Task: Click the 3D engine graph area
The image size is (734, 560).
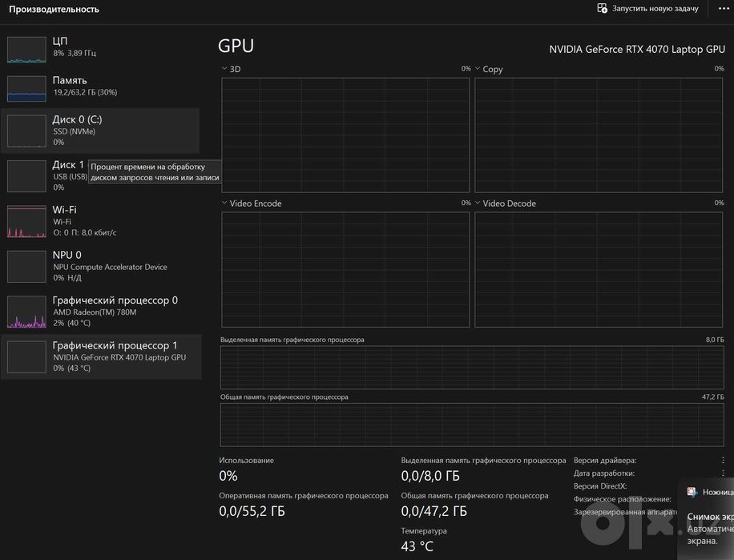Action: [x=345, y=135]
